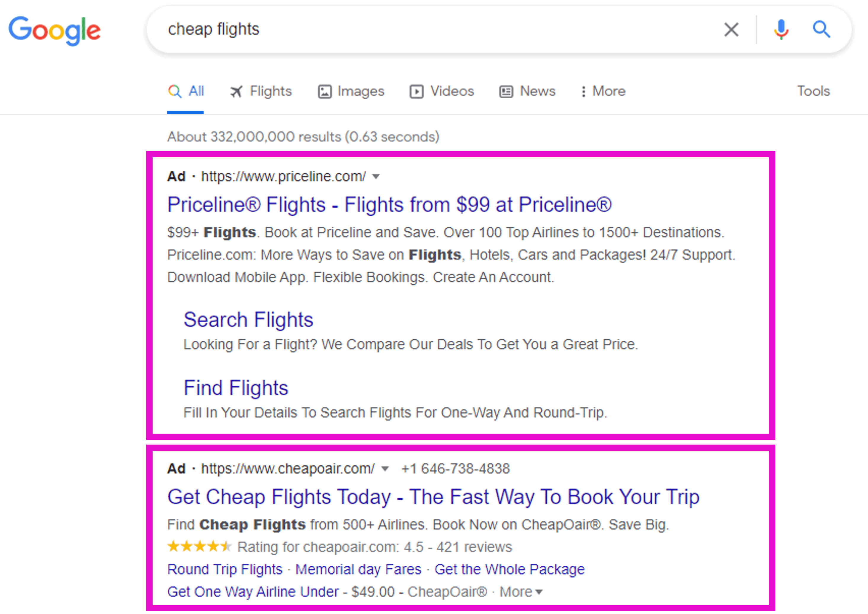Switch to the All results tab

click(x=186, y=91)
